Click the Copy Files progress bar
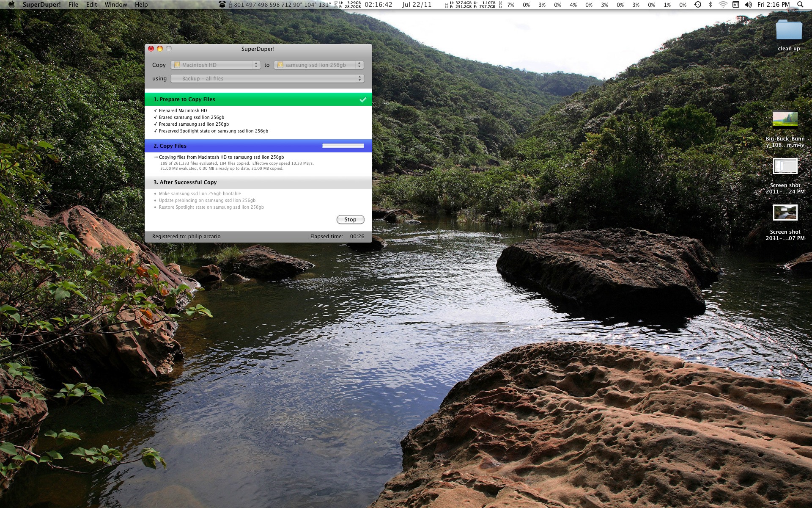Image resolution: width=812 pixels, height=508 pixels. [x=343, y=146]
